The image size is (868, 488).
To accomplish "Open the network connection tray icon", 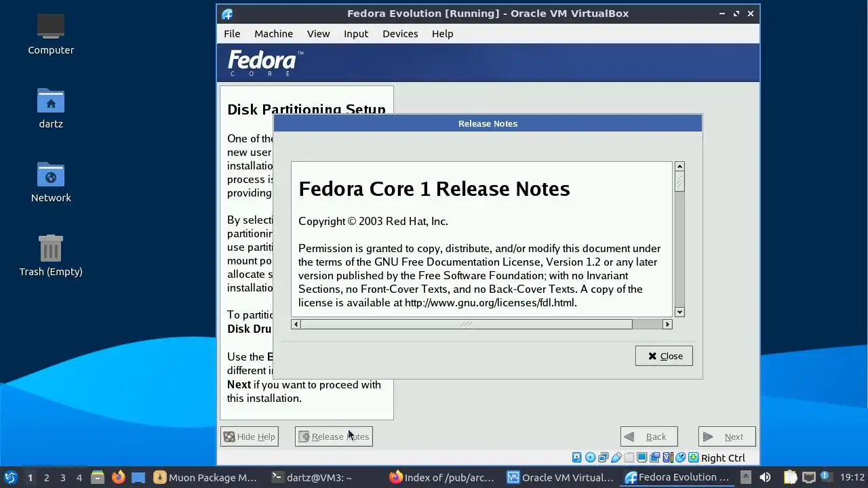I will (809, 477).
